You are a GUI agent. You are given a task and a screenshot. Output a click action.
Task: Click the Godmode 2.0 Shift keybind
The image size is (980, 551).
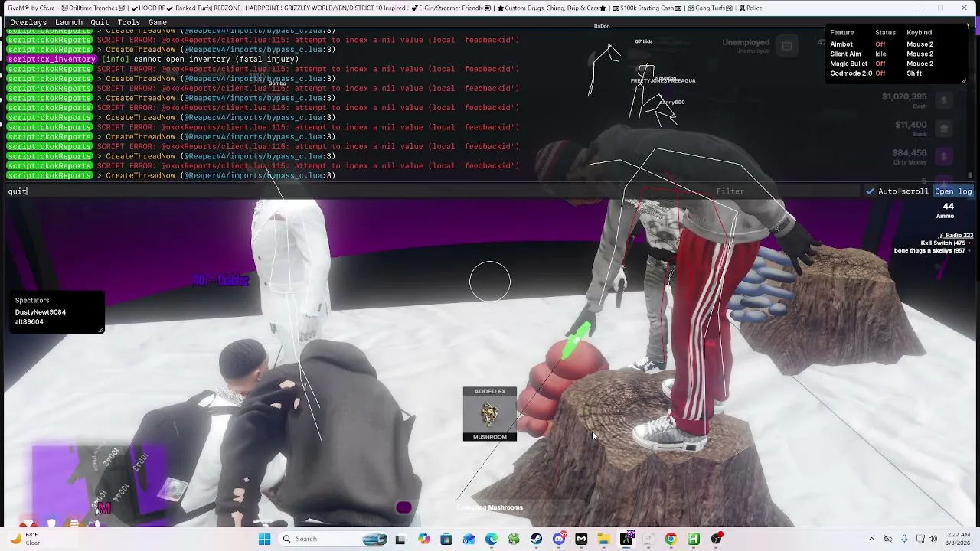point(914,73)
